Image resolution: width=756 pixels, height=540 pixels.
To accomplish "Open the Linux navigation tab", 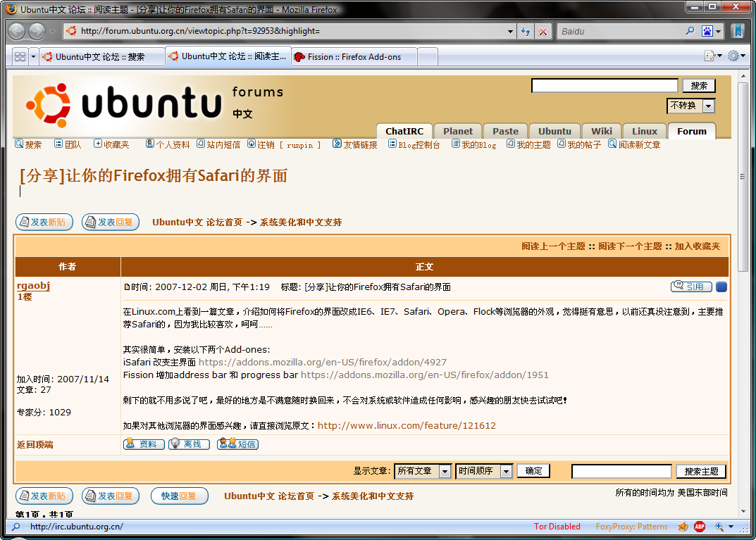I will tap(644, 131).
